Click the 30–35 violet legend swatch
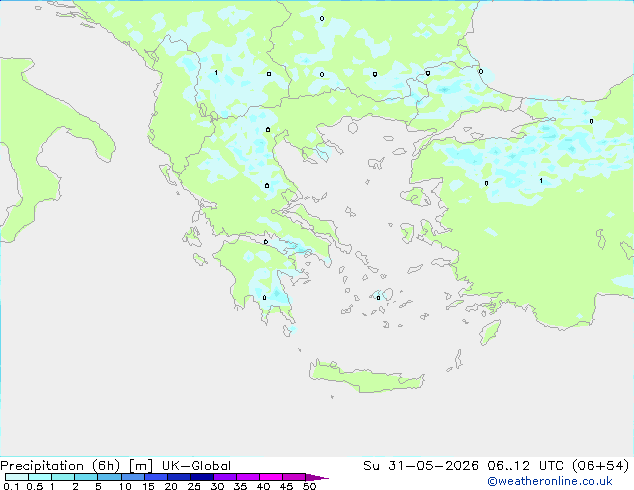Image resolution: width=634 pixels, height=490 pixels. [x=225, y=477]
